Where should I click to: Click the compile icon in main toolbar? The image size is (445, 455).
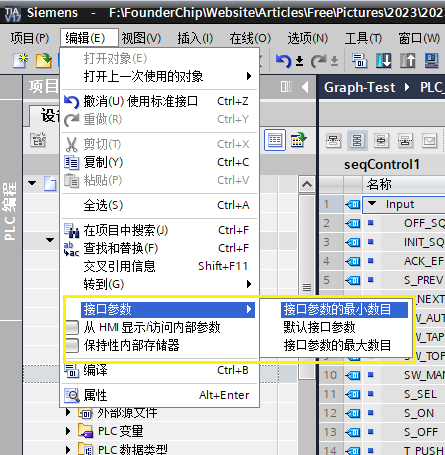[x=359, y=61]
